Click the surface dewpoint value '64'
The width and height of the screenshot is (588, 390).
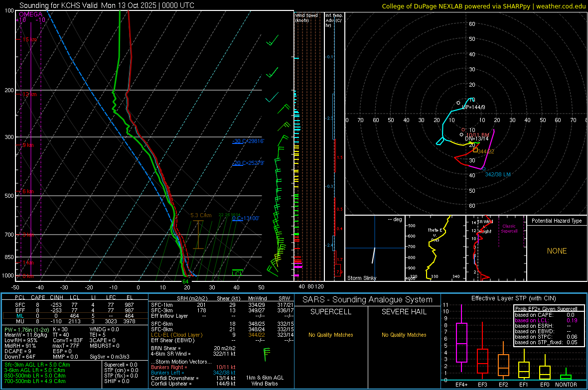tap(185, 281)
